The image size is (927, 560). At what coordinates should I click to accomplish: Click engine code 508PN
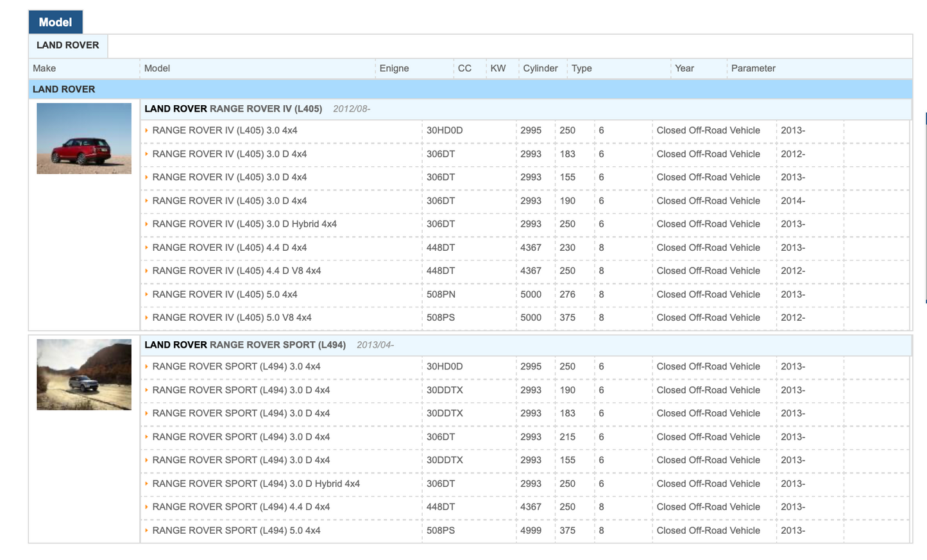click(x=441, y=294)
